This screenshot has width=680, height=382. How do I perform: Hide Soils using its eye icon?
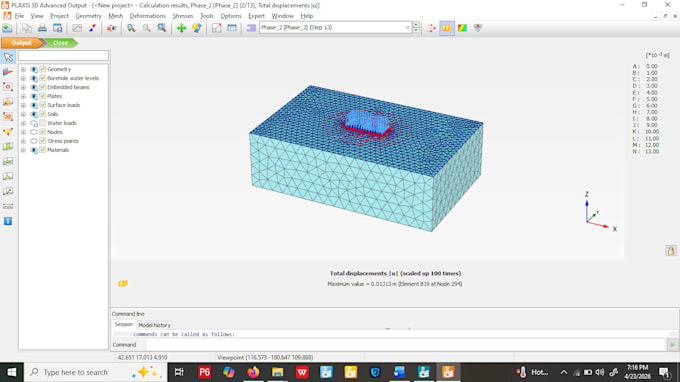coord(34,114)
